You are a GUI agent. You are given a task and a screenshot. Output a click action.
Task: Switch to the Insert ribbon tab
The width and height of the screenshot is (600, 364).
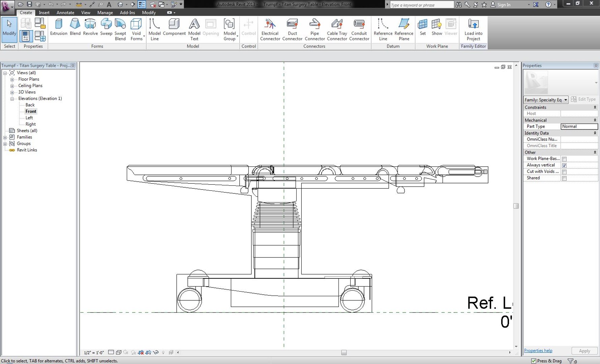tap(44, 12)
